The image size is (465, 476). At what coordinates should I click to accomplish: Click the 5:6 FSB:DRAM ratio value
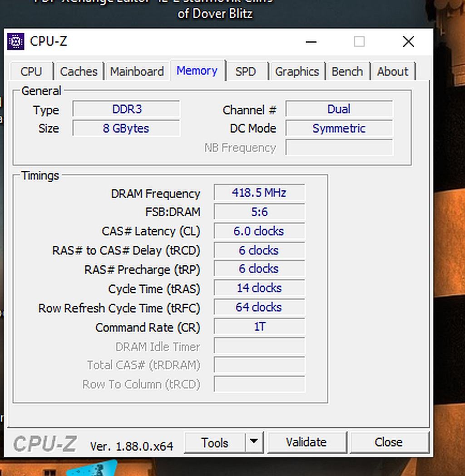pos(259,212)
